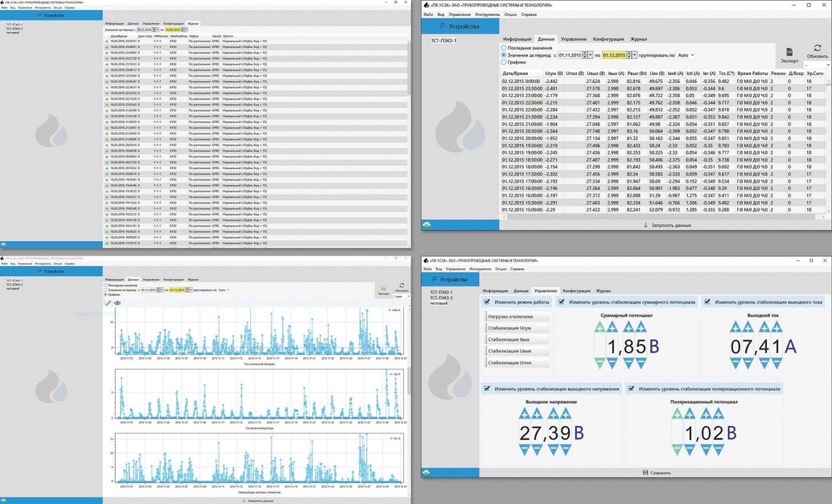Toggle Изменить уровень стабилизации поляризационного потенциала checkbox
832x504 pixels.
631,388
